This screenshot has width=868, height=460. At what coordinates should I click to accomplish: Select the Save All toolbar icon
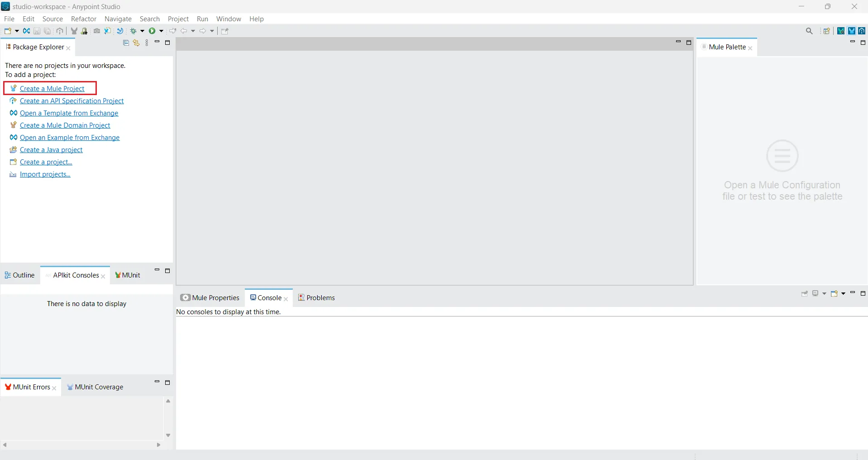47,30
